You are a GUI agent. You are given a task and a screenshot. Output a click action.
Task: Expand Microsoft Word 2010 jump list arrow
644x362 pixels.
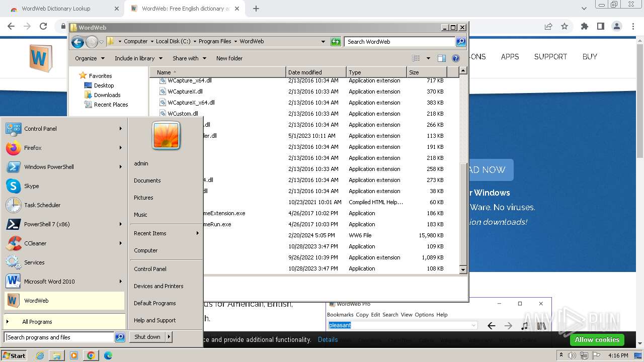click(121, 282)
